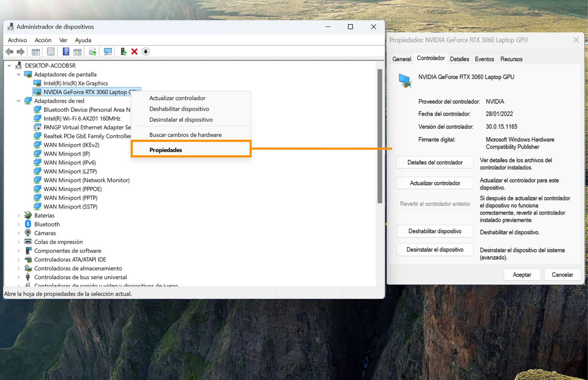This screenshot has height=380, width=588.
Task: Select the NVIDIA GeForce RTX 3060 device icon
Action: pyautogui.click(x=38, y=92)
